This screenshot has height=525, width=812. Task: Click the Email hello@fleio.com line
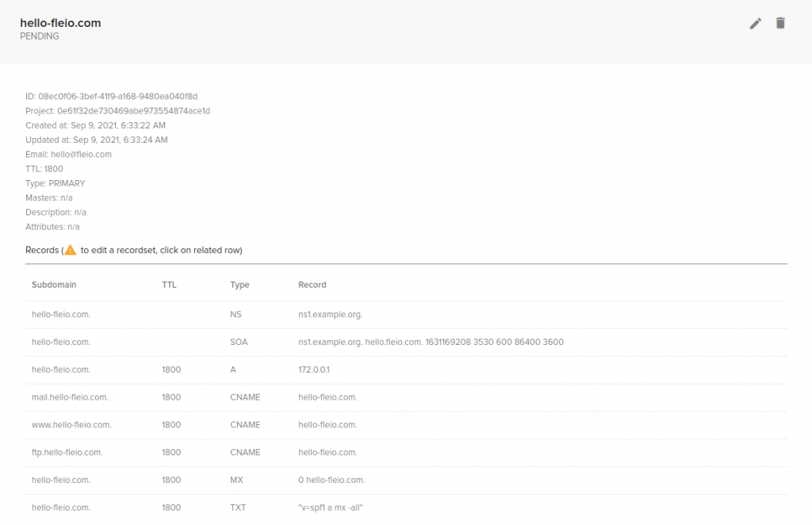click(68, 155)
